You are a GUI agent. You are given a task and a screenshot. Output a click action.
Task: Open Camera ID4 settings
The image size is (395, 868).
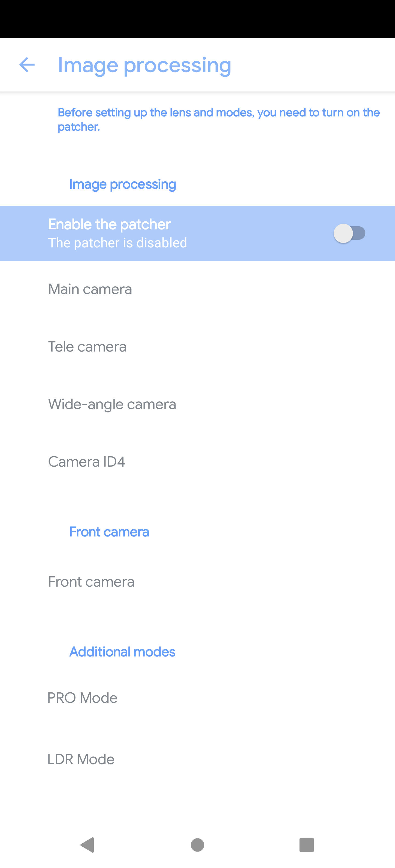pyautogui.click(x=197, y=462)
